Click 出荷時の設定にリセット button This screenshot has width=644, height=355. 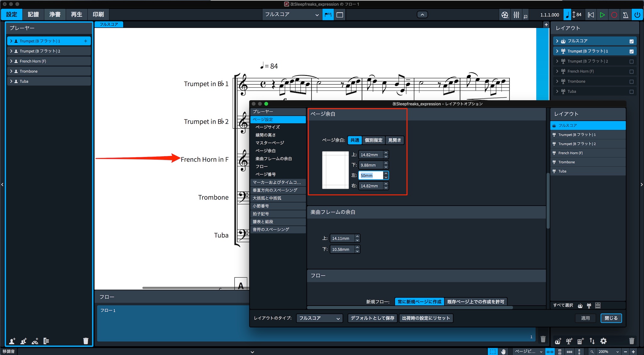click(x=426, y=318)
